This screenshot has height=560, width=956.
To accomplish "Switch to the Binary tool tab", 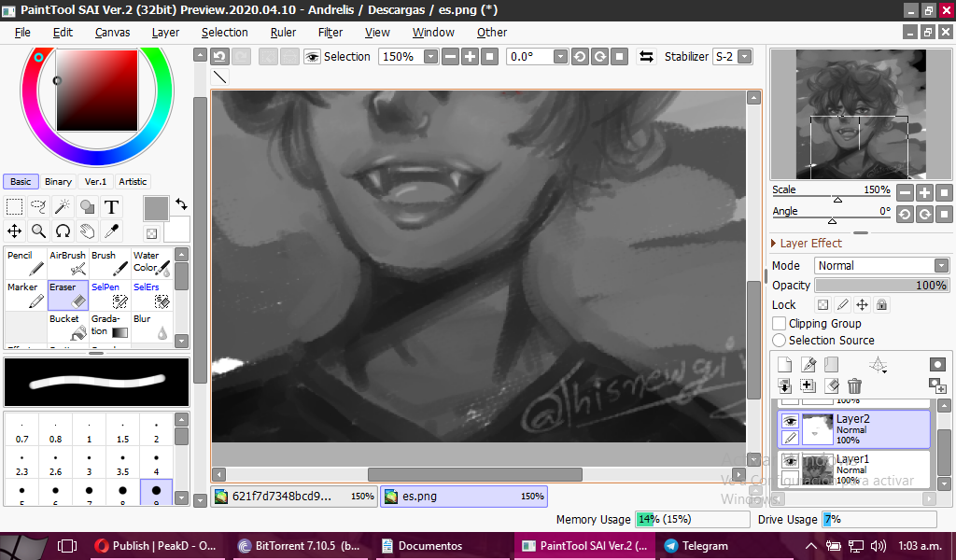I will click(x=58, y=182).
